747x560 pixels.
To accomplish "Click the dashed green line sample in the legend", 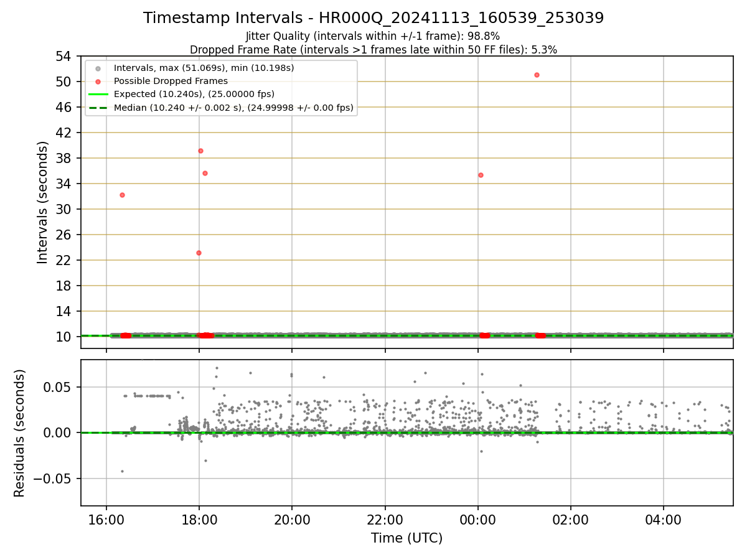I will [x=98, y=108].
